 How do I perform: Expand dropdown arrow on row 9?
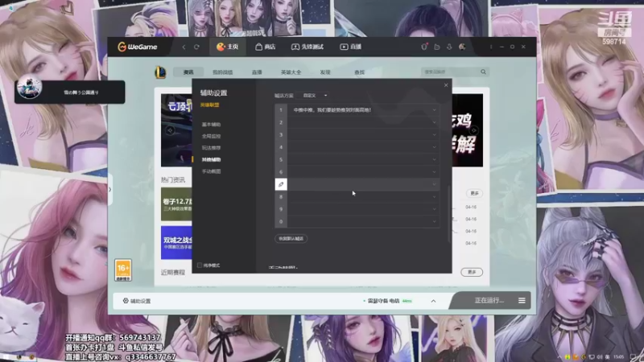click(434, 209)
